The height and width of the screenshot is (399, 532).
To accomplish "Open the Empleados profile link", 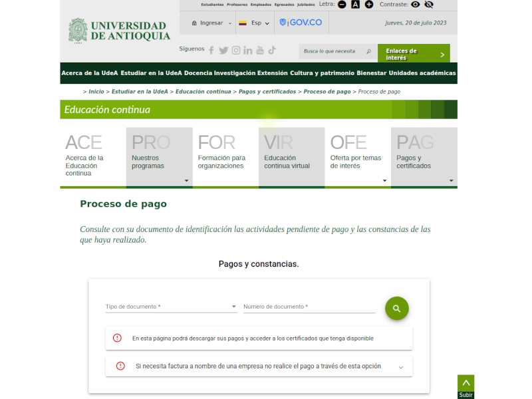I will pyautogui.click(x=261, y=5).
